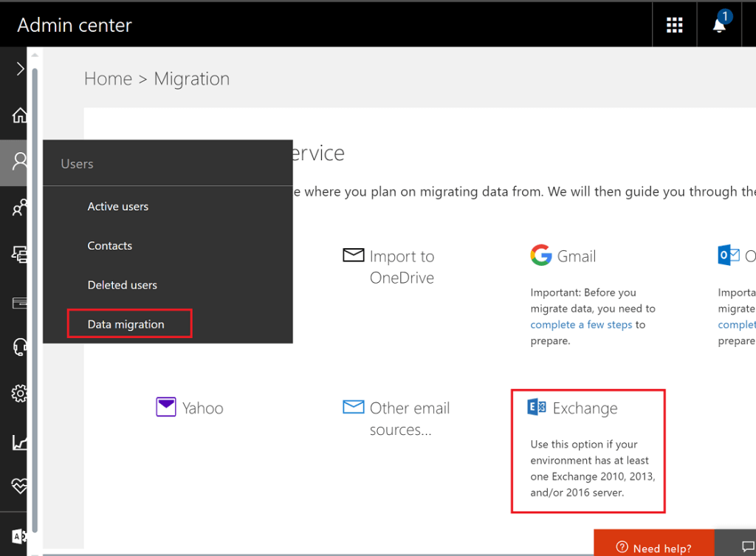Select Data migration in Users menu
This screenshot has width=756, height=556.
click(x=126, y=325)
